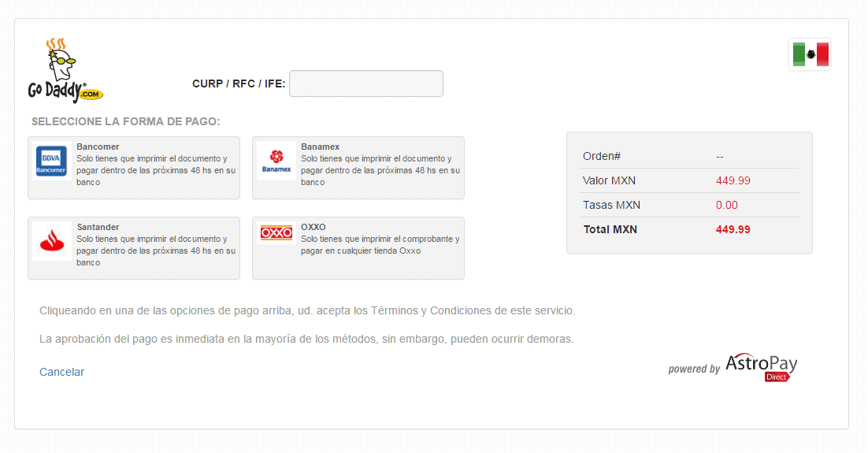Click the Orden# value '--'
The image size is (868, 453).
coord(720,157)
